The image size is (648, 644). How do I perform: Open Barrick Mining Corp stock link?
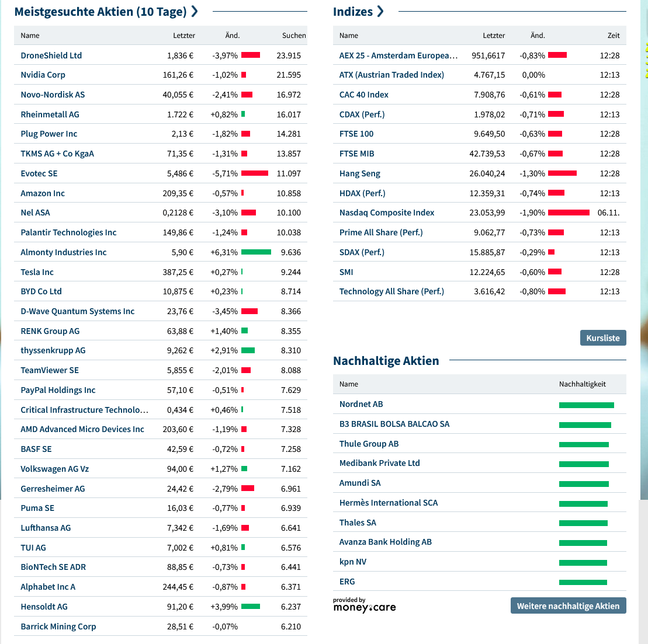58,626
